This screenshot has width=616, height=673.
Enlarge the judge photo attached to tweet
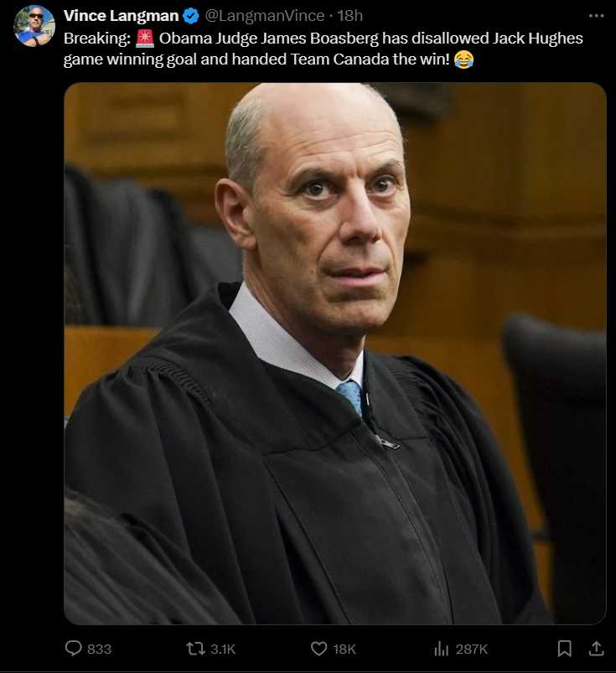[x=335, y=353]
